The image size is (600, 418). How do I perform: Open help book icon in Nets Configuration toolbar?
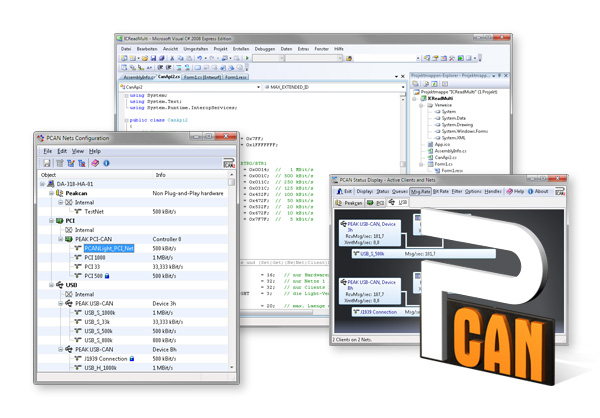[x=95, y=163]
